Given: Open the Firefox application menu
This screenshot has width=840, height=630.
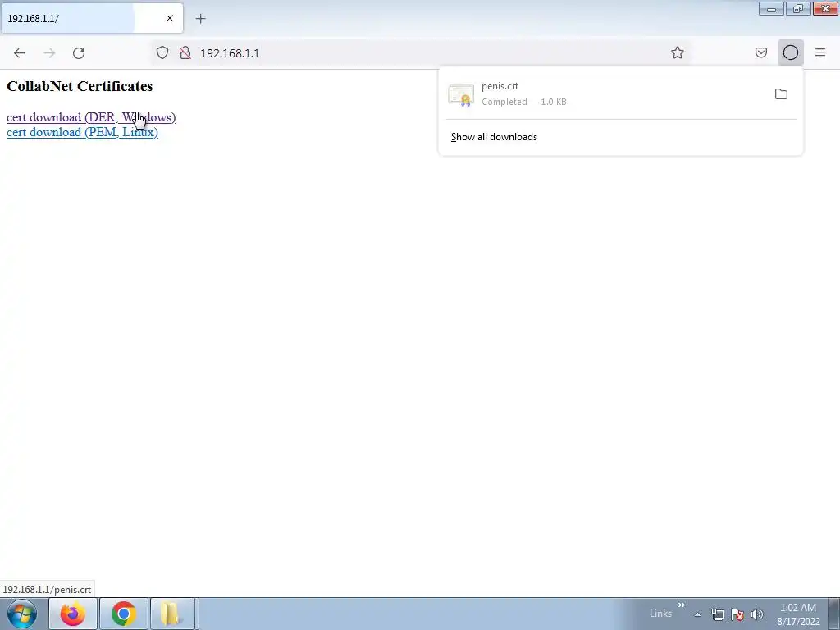Looking at the screenshot, I should pyautogui.click(x=820, y=52).
